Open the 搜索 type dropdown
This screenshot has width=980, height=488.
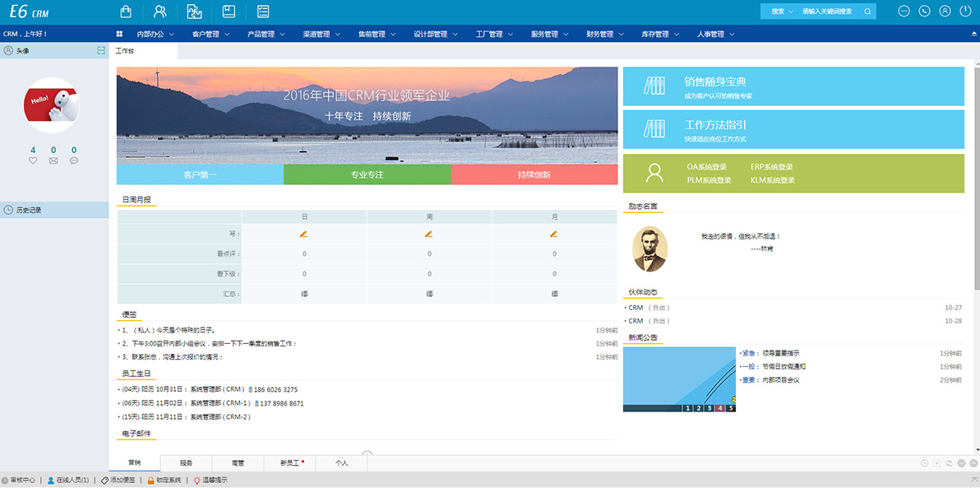click(x=781, y=12)
